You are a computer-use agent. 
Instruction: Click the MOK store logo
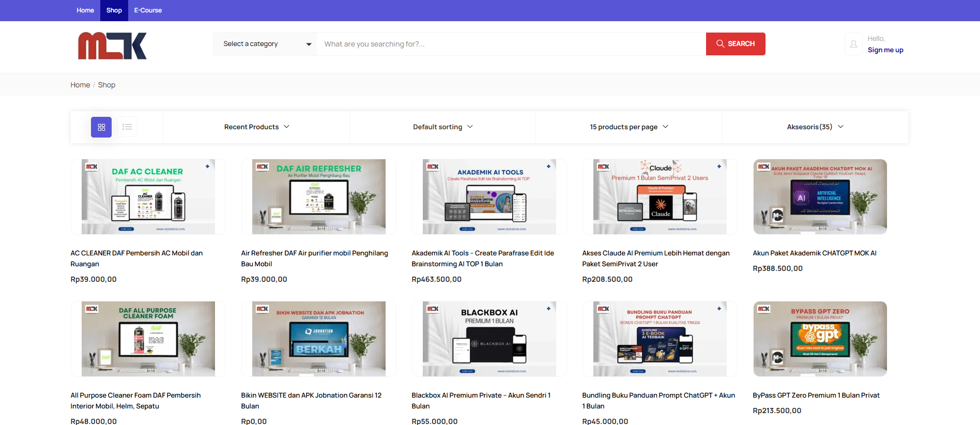112,45
